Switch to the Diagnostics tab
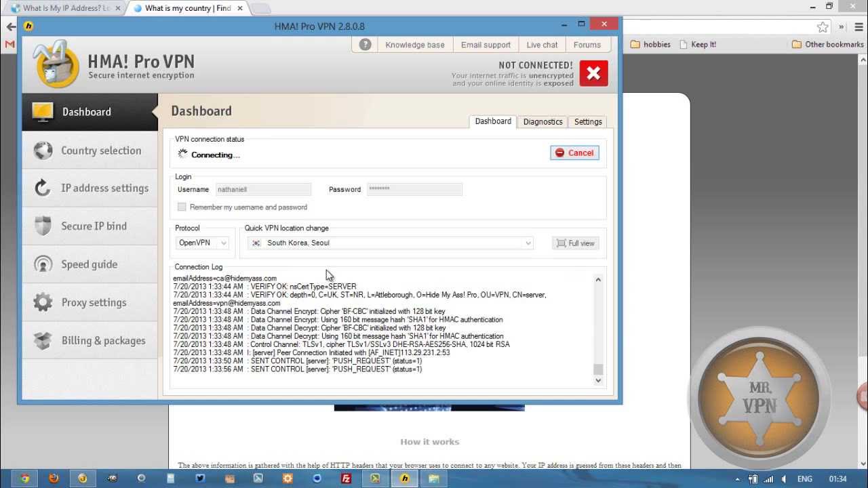The height and width of the screenshot is (488, 868). coord(542,122)
